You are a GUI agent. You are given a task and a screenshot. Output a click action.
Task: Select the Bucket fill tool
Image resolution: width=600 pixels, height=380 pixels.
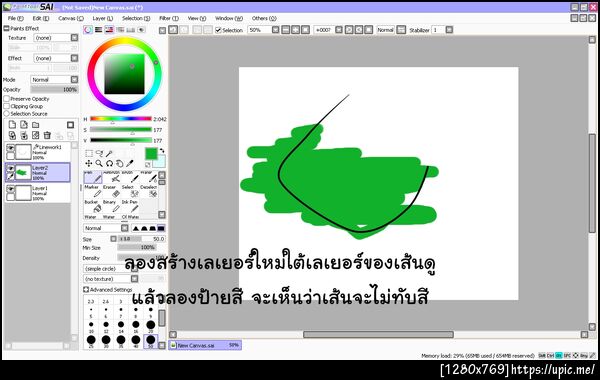[x=93, y=207]
